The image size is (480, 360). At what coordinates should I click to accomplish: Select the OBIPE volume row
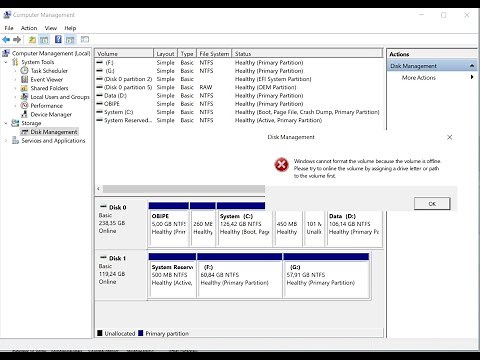(239, 104)
